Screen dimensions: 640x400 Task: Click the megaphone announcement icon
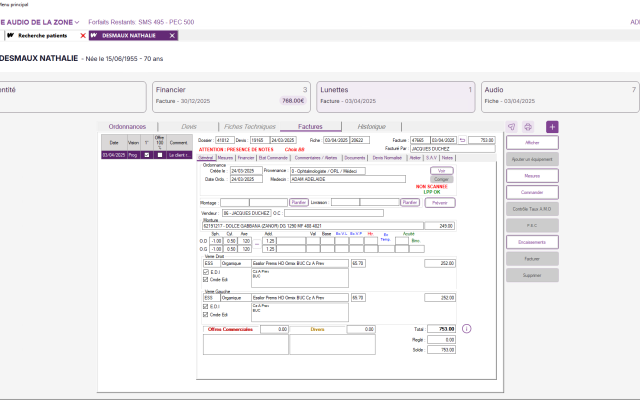coord(511,127)
